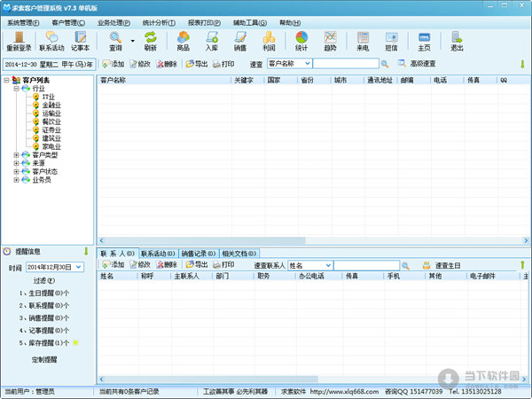Screen dimensions: 532x399
Task: Select 运输业 in the industry tree
Action: (51, 113)
